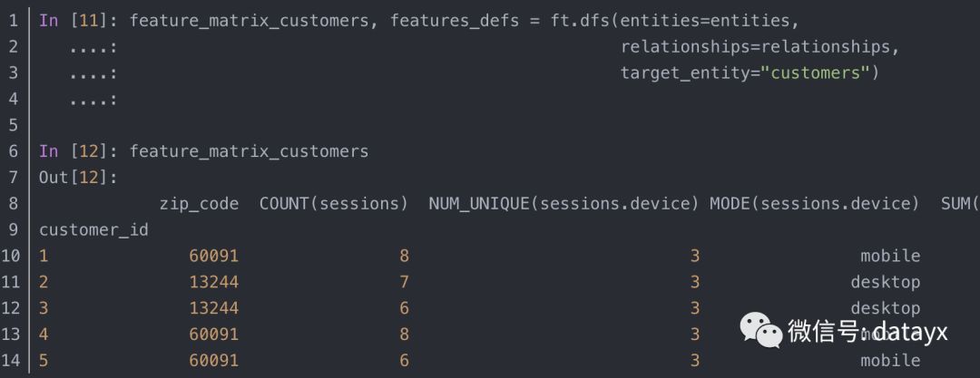This screenshot has height=378, width=980.
Task: Click mobile value in customer 5 row
Action: pyautogui.click(x=890, y=361)
